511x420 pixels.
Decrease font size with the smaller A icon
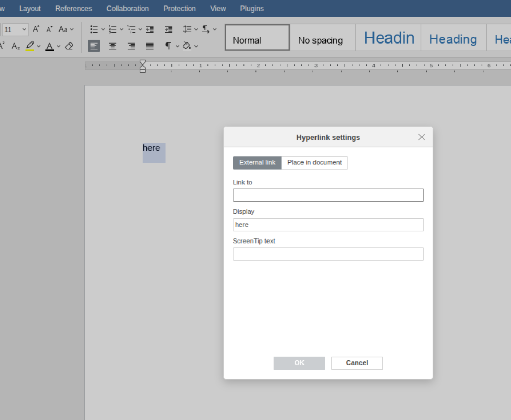tap(49, 29)
